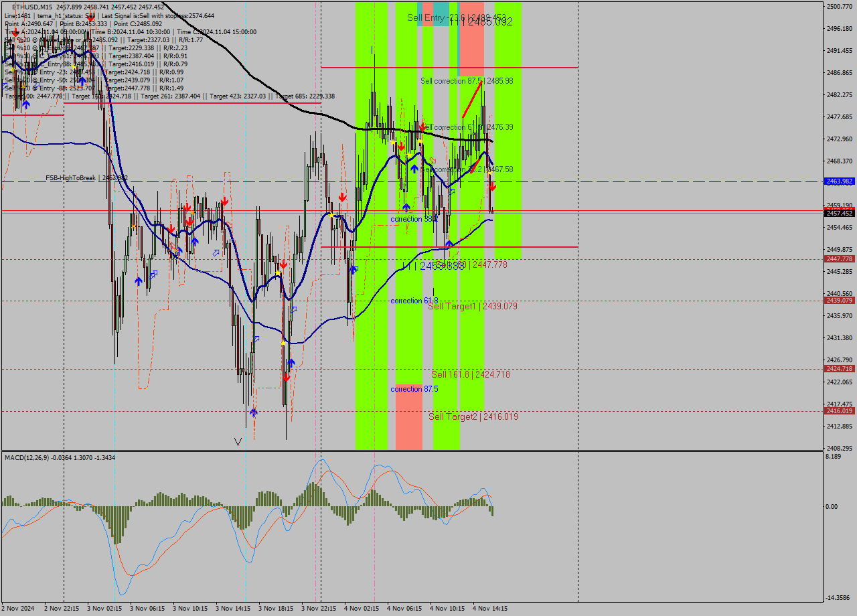Click the '3 Nov 22:15' time axis label
Image resolution: width=857 pixels, height=616 pixels.
319,609
